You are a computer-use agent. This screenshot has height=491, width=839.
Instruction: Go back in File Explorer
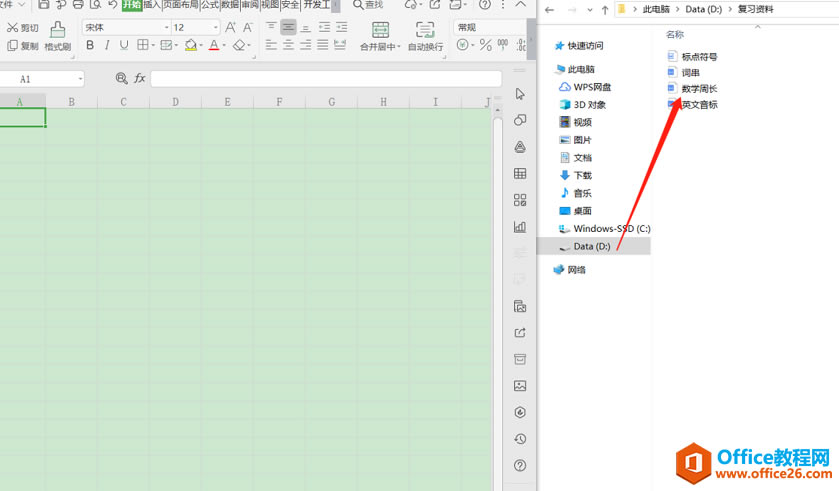click(x=550, y=10)
